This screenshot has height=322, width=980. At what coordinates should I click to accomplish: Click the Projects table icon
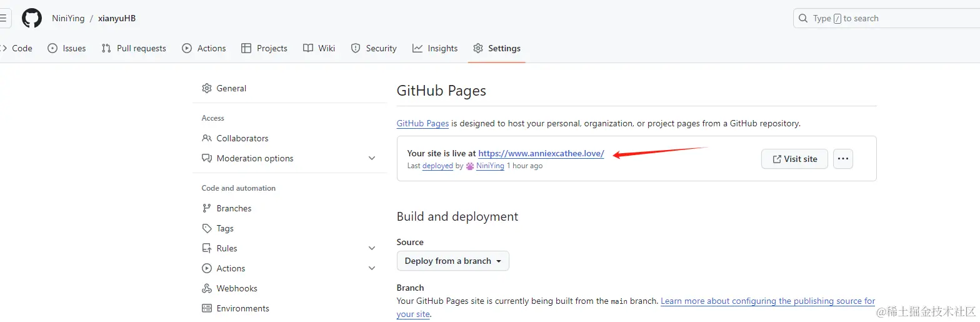[x=246, y=48]
